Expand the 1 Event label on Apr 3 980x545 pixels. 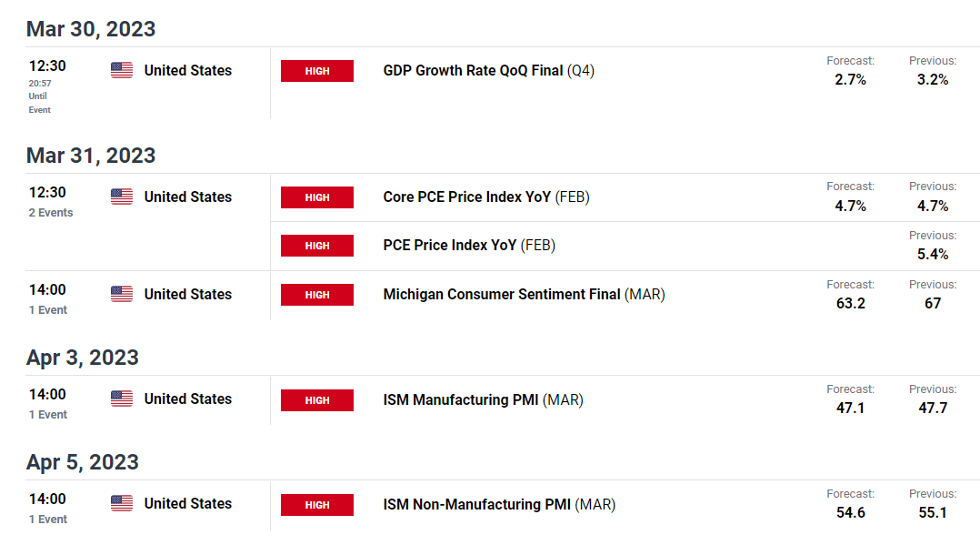pos(48,414)
